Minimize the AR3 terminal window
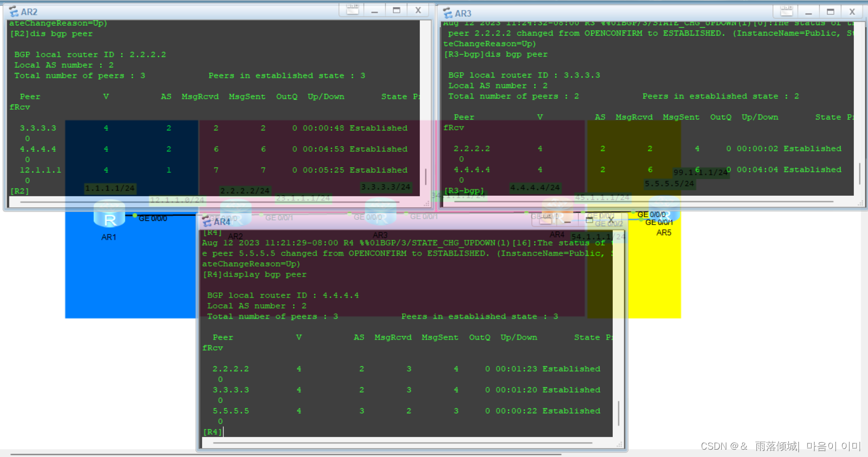This screenshot has width=868, height=457. point(808,12)
